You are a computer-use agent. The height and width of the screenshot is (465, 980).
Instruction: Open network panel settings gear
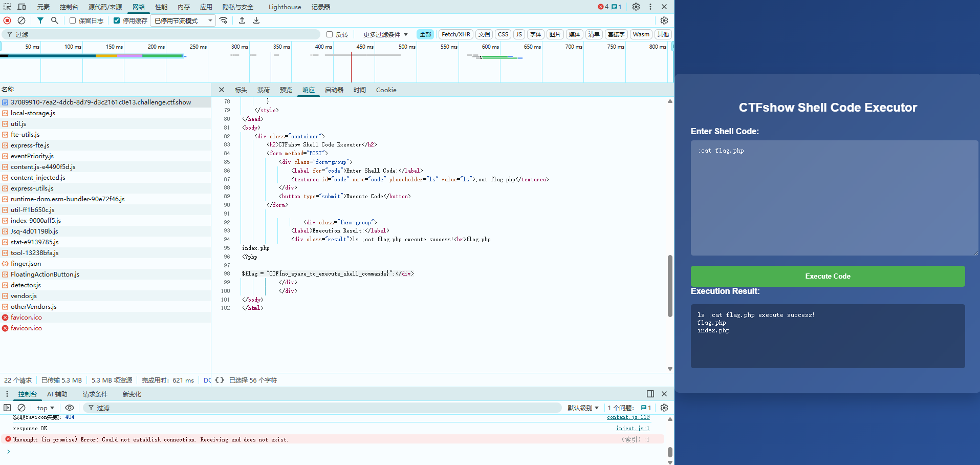(x=664, y=20)
